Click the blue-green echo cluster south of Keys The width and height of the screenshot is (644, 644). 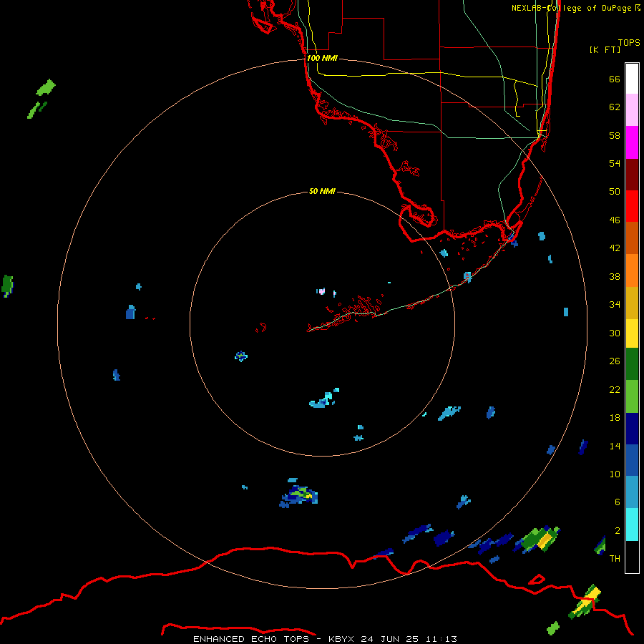pos(299,496)
